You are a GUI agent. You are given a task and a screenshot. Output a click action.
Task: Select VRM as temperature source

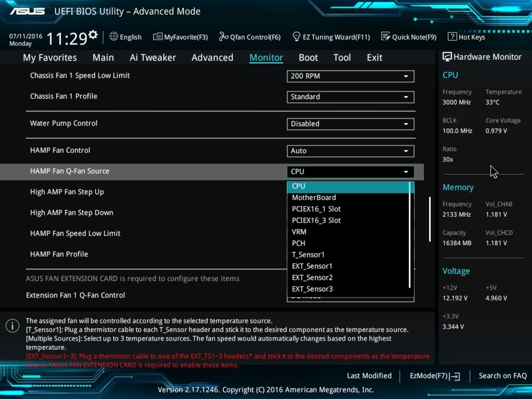[348, 232]
